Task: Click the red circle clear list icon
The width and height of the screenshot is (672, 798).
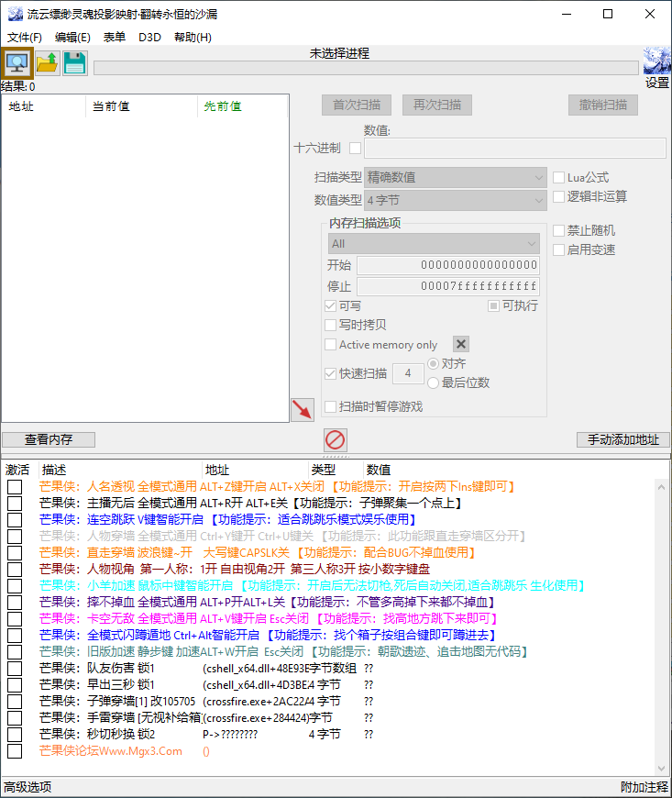Action: click(x=336, y=439)
